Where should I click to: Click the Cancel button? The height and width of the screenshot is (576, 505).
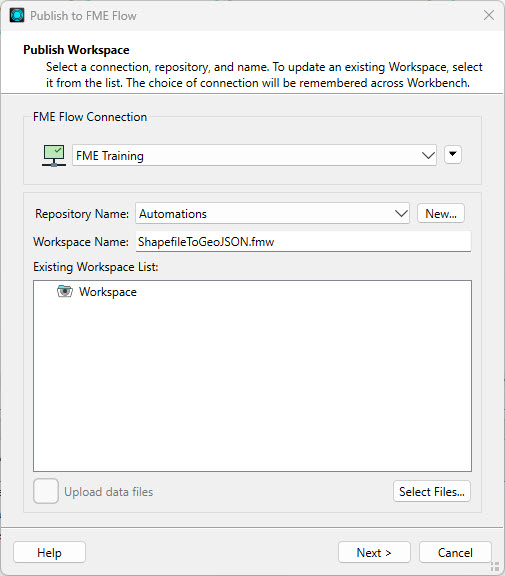tap(455, 552)
